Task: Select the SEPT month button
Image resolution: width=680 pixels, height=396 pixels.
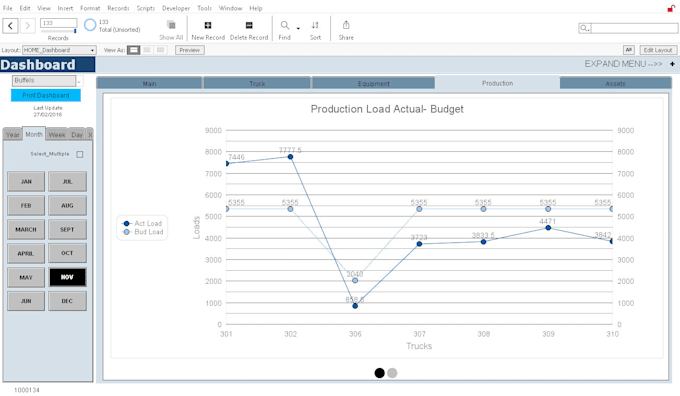Action: click(x=67, y=229)
